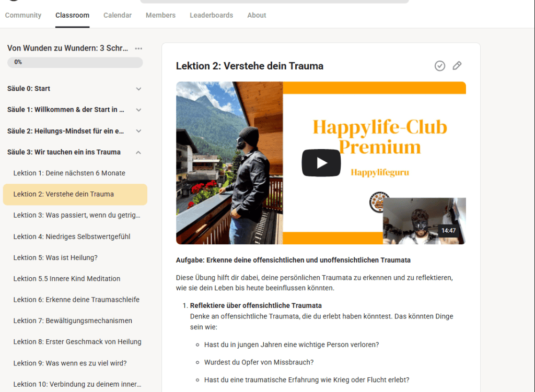Open Lektion 10: Verbindung zu deinem inner…
This screenshot has height=392, width=535.
point(75,384)
